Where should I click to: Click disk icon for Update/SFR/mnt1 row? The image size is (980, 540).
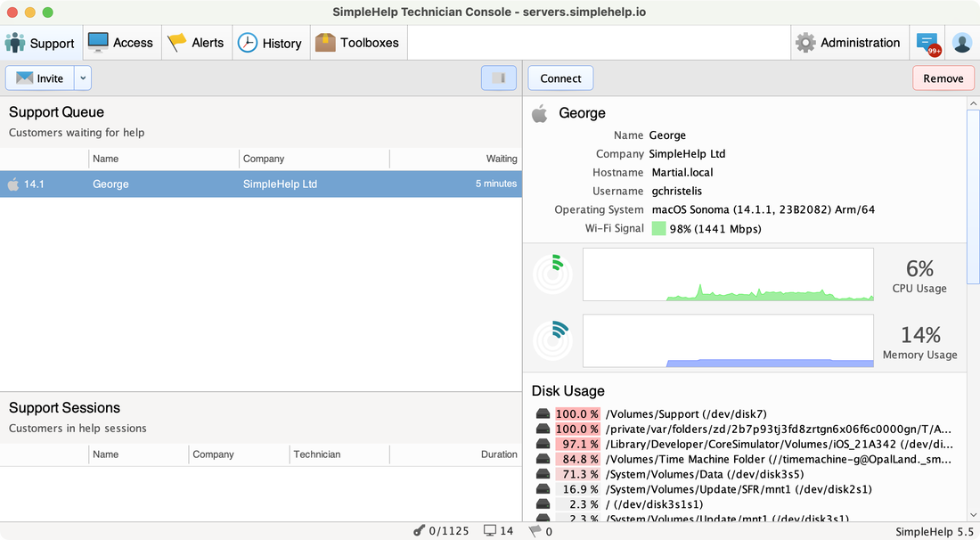543,489
